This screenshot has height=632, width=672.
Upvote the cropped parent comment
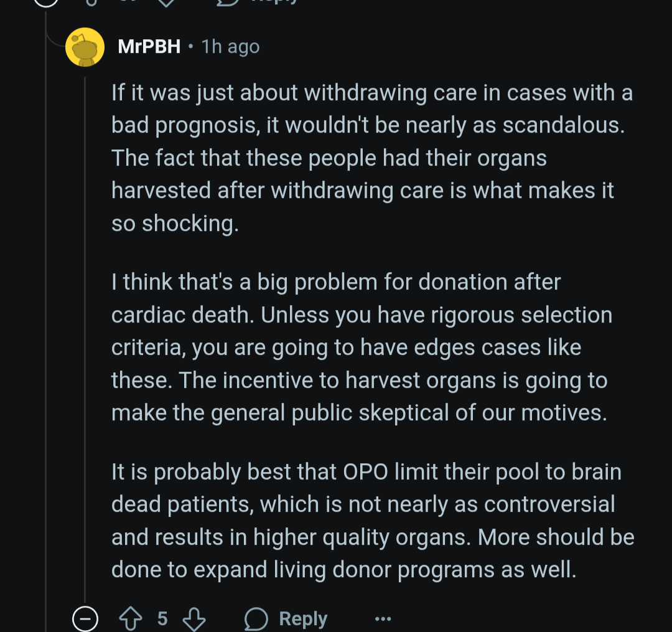pos(91,2)
